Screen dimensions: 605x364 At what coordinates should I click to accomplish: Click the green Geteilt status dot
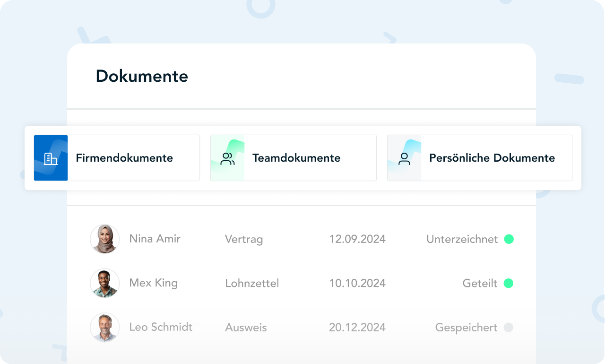pos(509,283)
